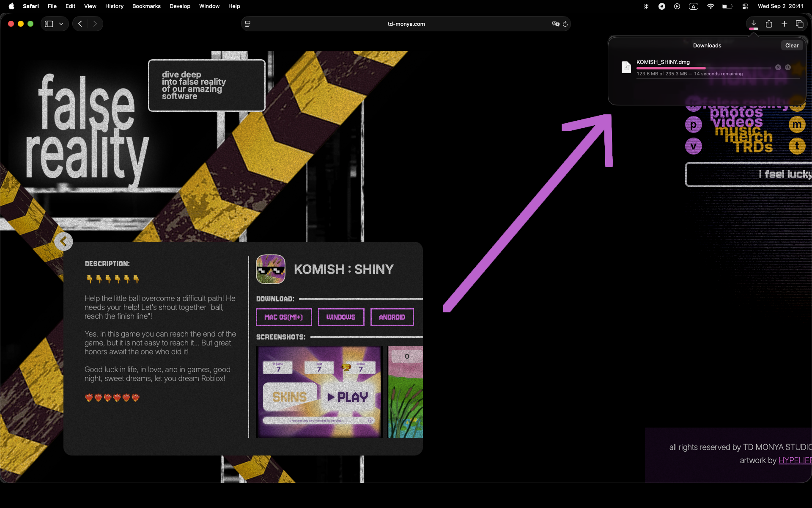Click the KOMISH_SHINY.dmg file icon

626,67
